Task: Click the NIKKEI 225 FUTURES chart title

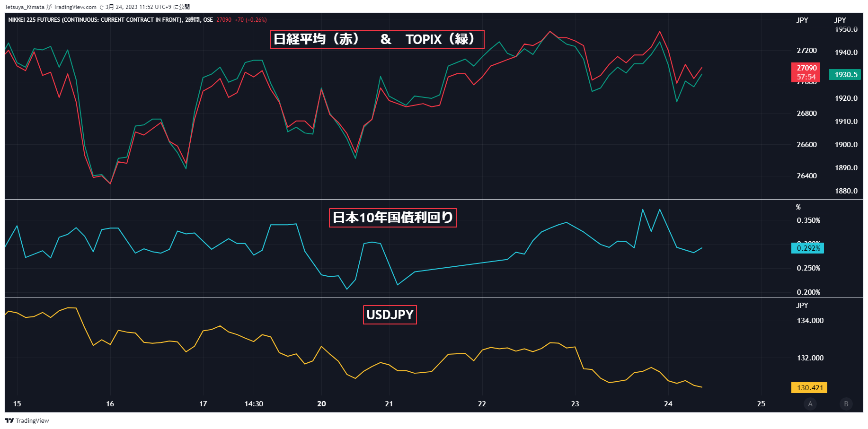Action: (111, 20)
